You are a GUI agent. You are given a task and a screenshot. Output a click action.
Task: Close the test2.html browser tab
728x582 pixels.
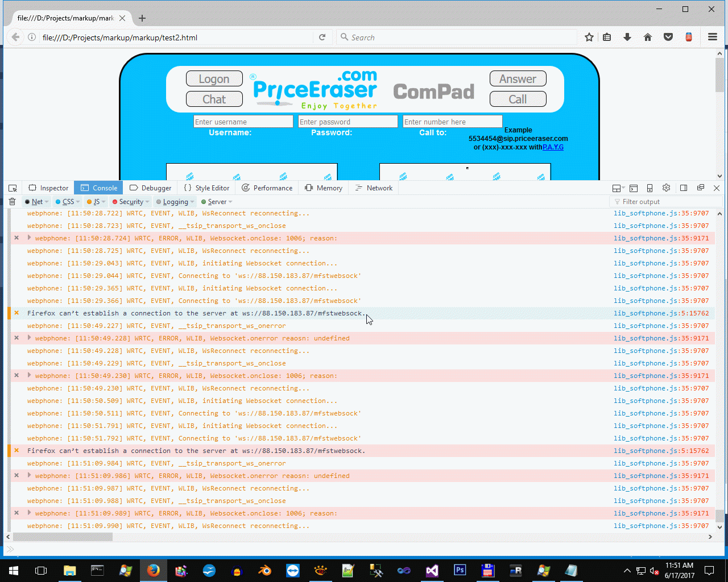click(122, 18)
